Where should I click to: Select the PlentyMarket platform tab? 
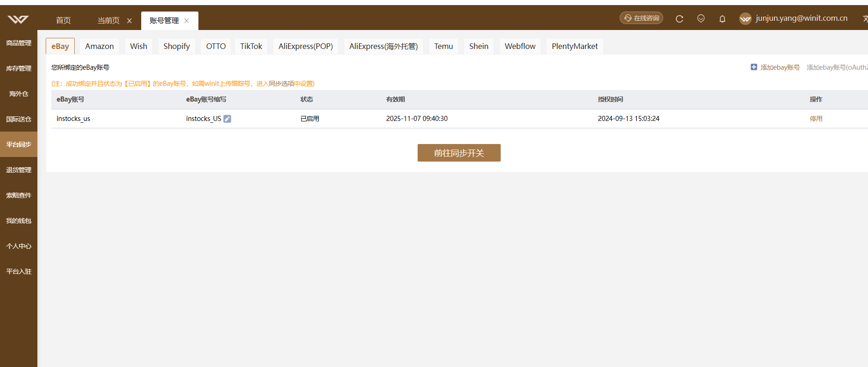click(575, 46)
